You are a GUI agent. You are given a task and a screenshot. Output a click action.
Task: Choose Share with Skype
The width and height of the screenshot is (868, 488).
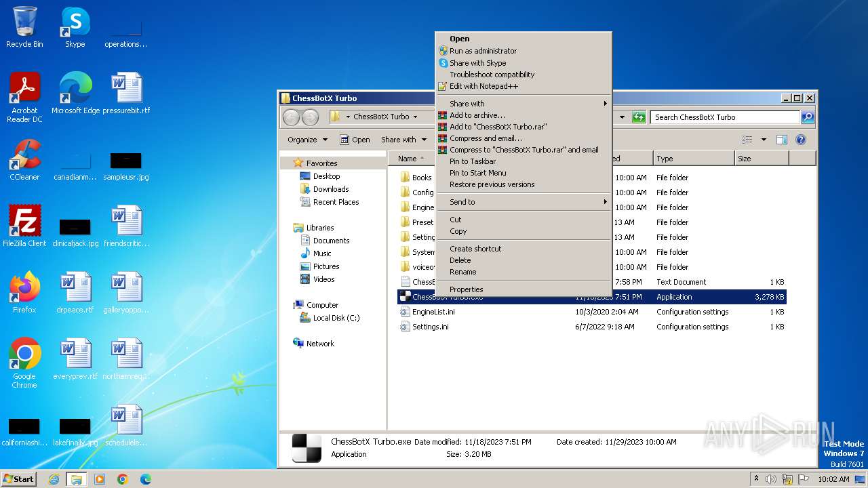pos(524,63)
